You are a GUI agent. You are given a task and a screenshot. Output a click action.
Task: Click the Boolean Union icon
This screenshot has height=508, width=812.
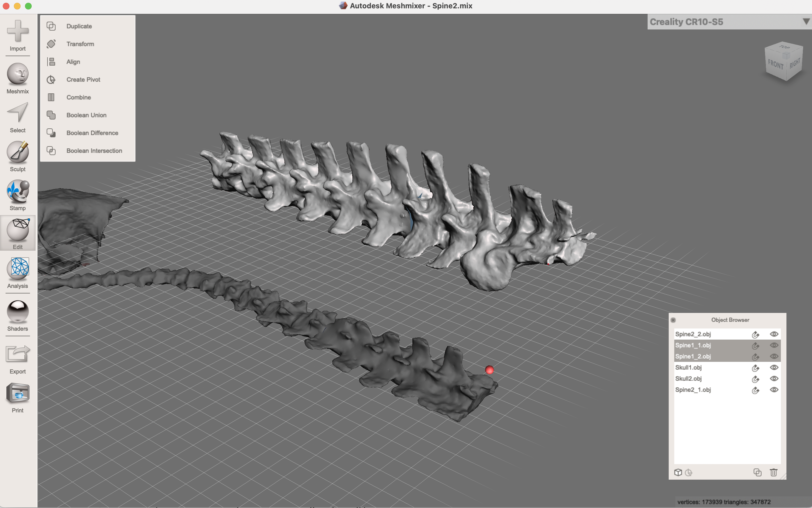pyautogui.click(x=51, y=115)
